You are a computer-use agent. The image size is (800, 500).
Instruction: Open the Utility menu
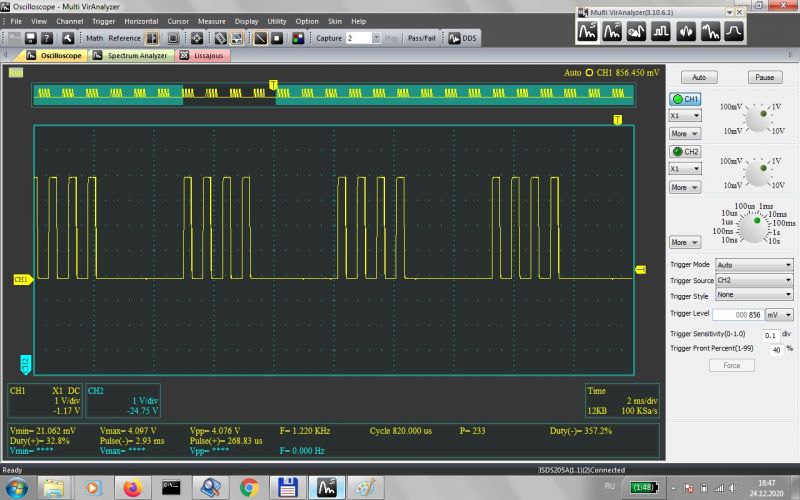tap(277, 21)
